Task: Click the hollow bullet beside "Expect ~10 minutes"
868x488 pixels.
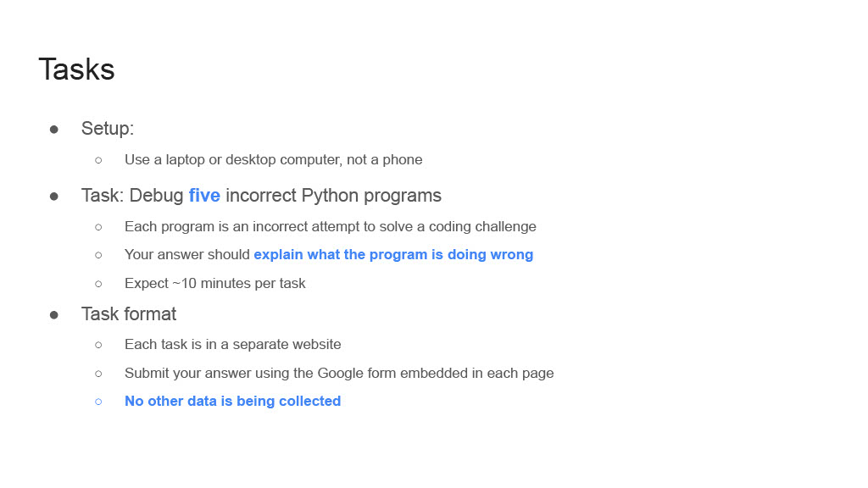Action: [x=98, y=283]
